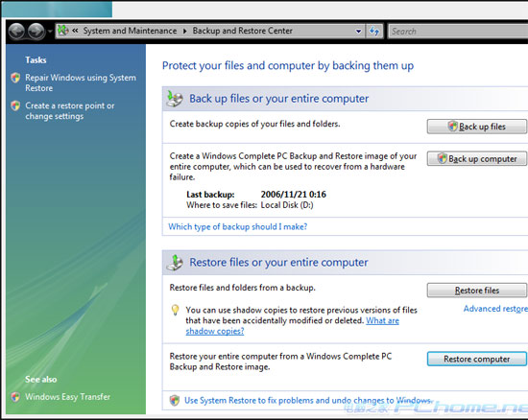Click Protect your files and computer heading

pyautogui.click(x=288, y=65)
